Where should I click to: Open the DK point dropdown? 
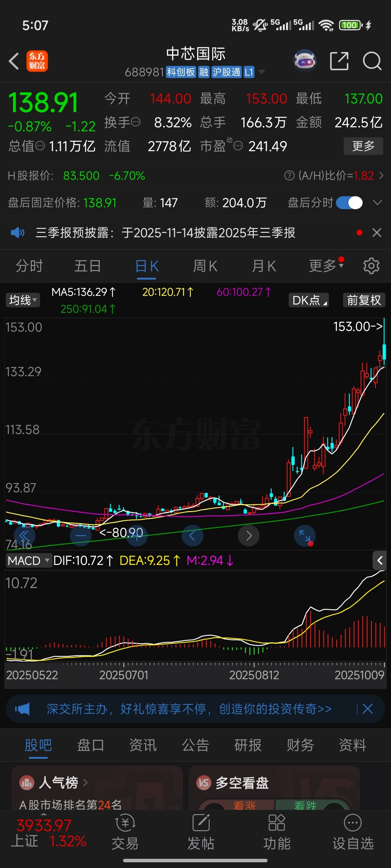308,300
